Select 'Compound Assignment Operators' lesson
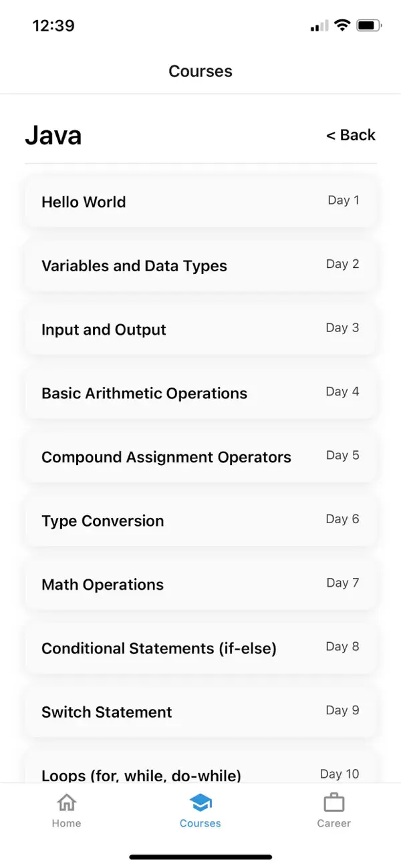401x868 pixels. tap(200, 457)
